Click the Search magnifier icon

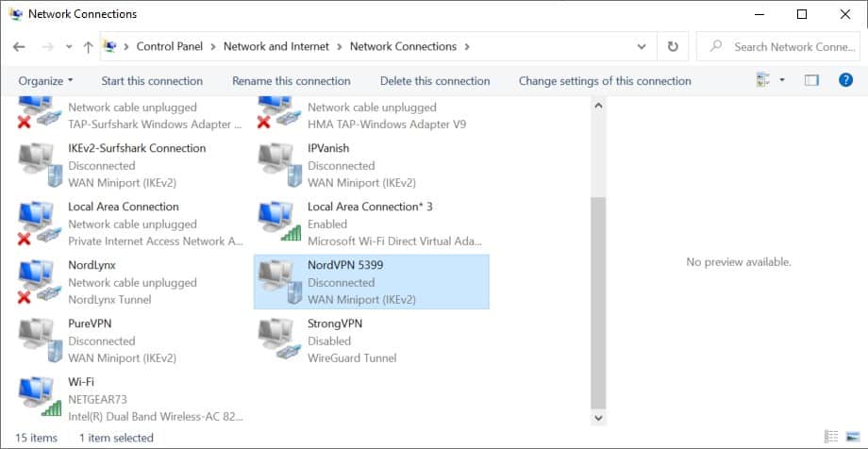coord(716,46)
